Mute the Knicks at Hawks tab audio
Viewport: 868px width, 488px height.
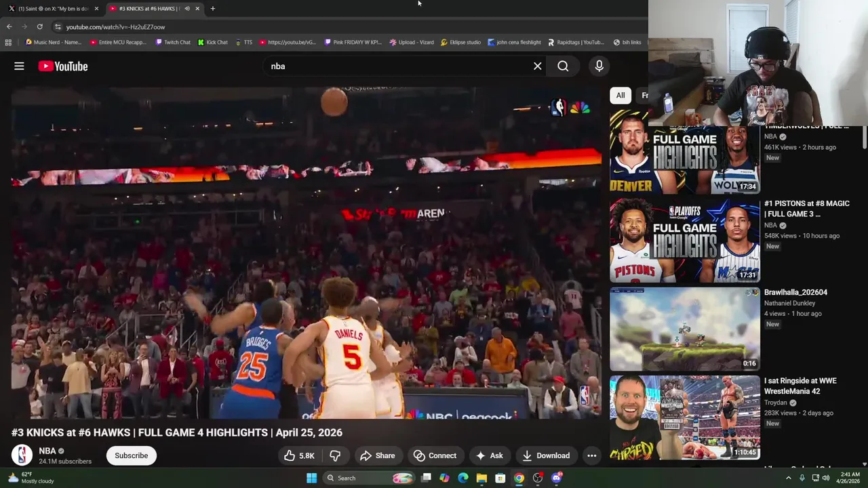(187, 8)
